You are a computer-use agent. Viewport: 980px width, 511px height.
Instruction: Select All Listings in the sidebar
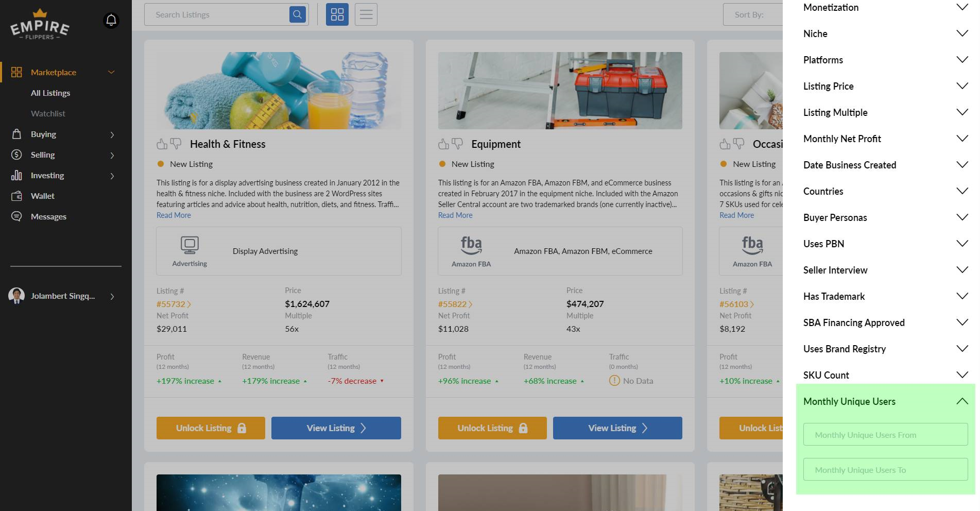click(50, 93)
